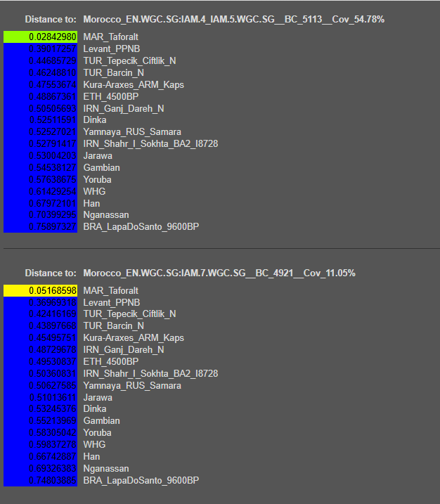Image resolution: width=440 pixels, height=504 pixels.
Task: Click distance value 0.48729678
Action: pyautogui.click(x=40, y=349)
